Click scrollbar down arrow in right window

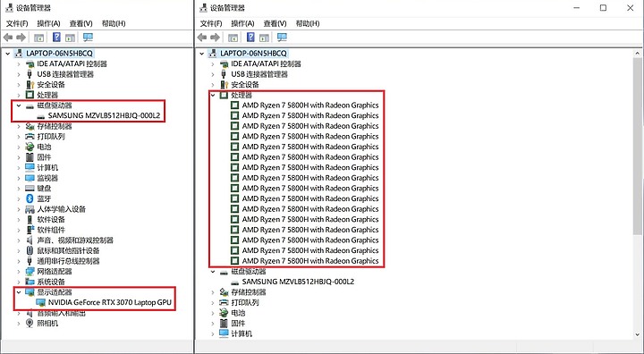[638, 334]
